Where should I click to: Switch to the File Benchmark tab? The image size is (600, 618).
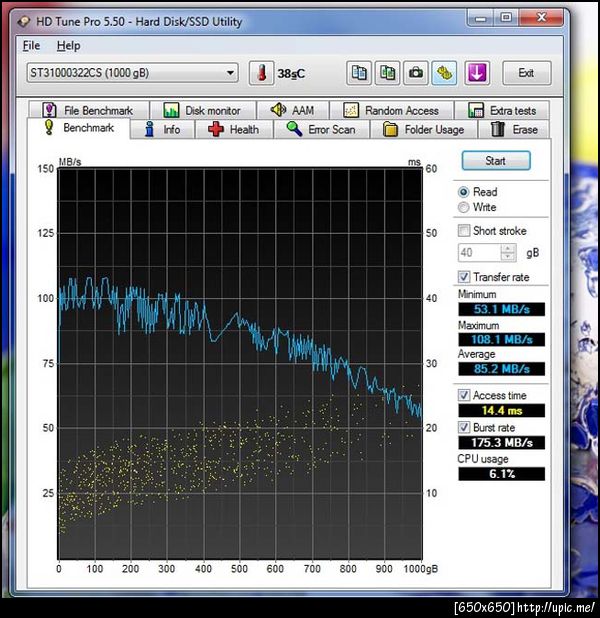pos(89,110)
